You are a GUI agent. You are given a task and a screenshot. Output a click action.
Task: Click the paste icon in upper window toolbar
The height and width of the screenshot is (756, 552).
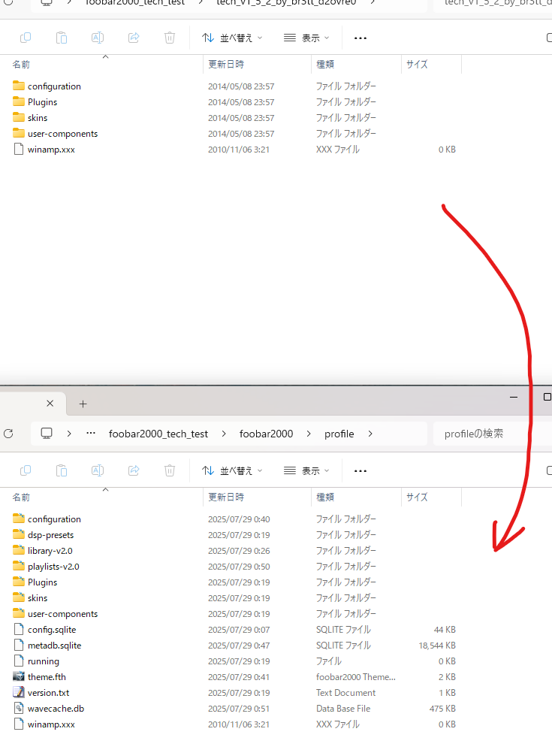62,38
